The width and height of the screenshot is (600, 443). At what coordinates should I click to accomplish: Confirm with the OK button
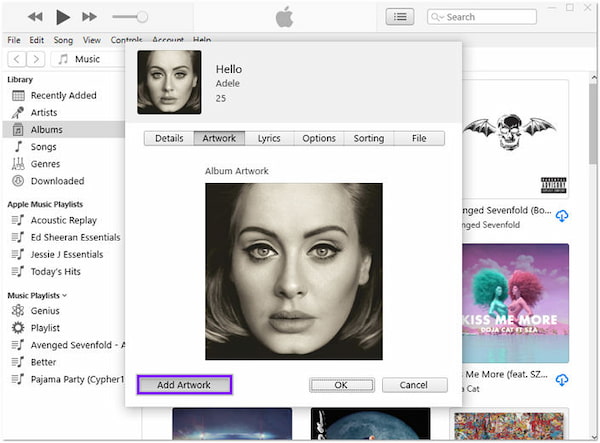tap(341, 385)
